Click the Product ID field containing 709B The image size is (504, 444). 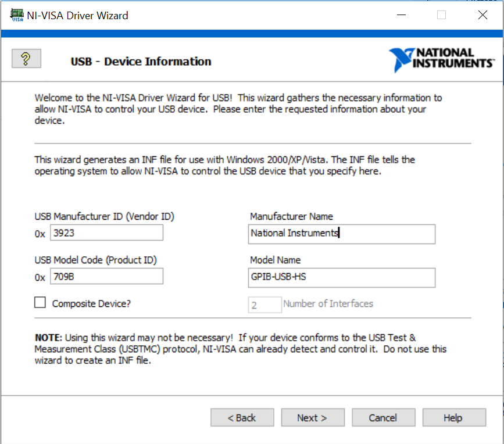[106, 277]
